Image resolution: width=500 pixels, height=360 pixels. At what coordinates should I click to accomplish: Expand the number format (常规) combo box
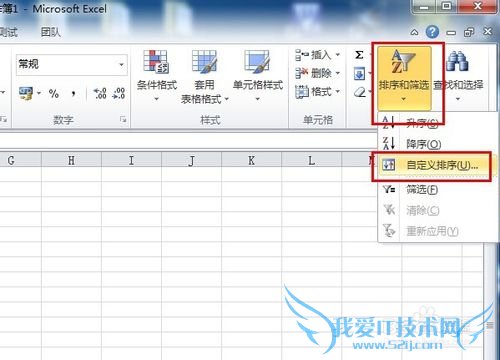coord(121,64)
